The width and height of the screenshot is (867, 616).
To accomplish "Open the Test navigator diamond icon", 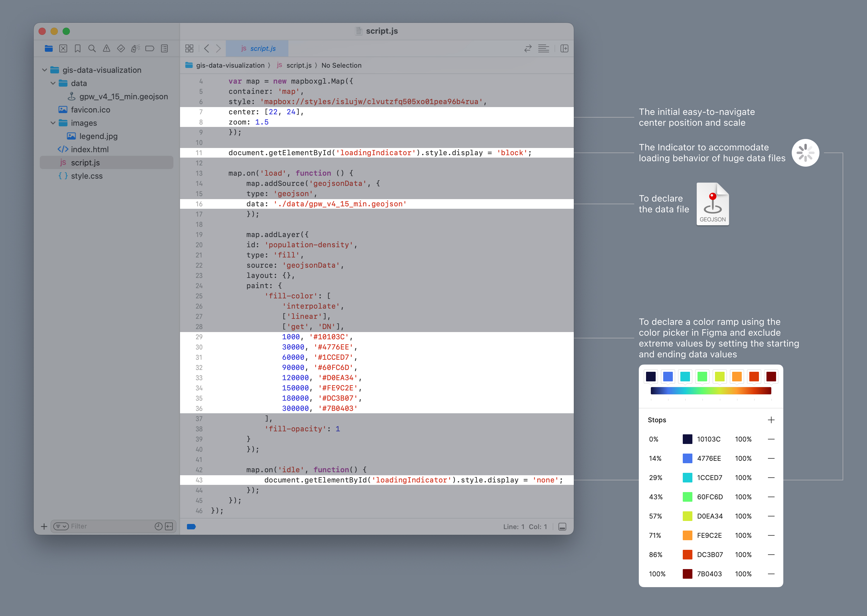I will (x=121, y=48).
